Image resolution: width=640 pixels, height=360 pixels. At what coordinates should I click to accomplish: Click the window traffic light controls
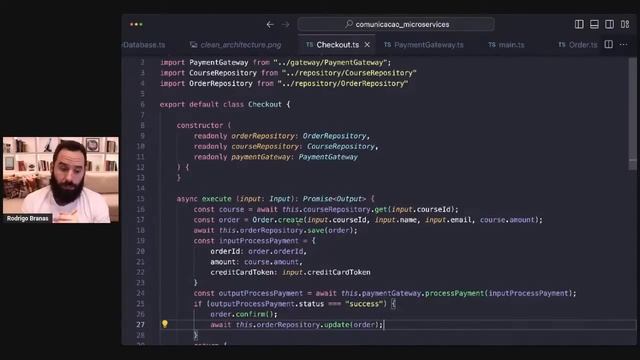(x=136, y=24)
